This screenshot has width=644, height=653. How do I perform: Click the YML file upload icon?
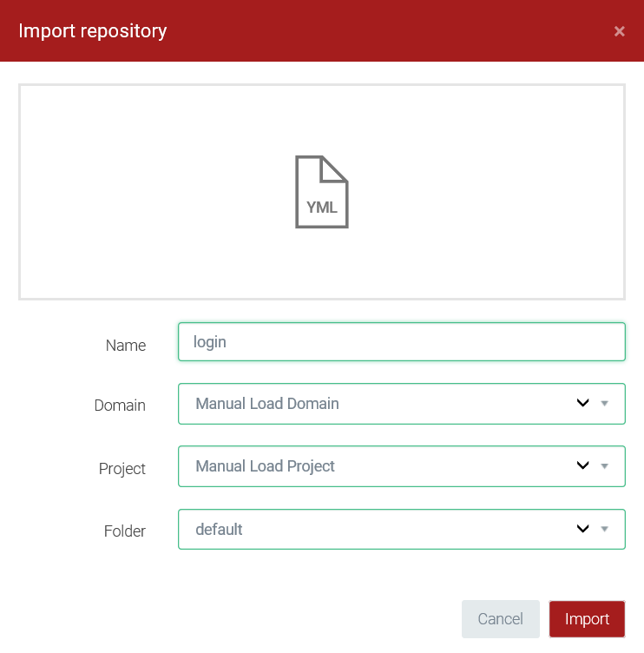(322, 192)
